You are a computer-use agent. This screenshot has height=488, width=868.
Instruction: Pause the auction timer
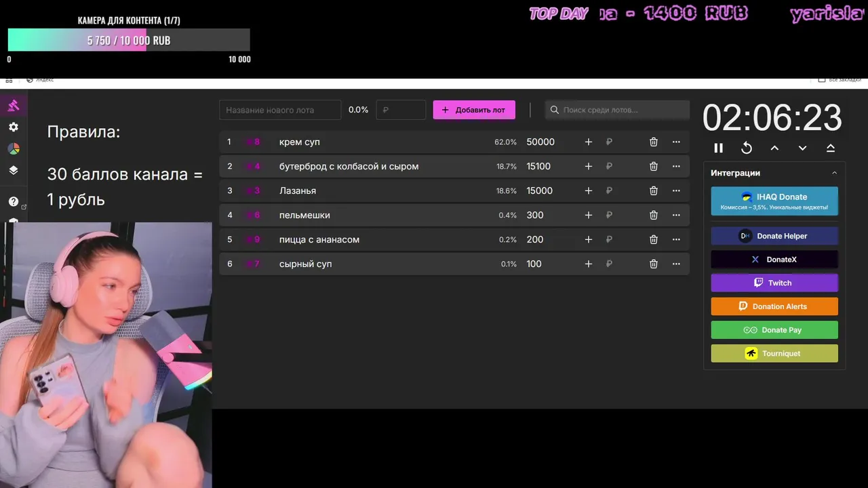click(719, 148)
